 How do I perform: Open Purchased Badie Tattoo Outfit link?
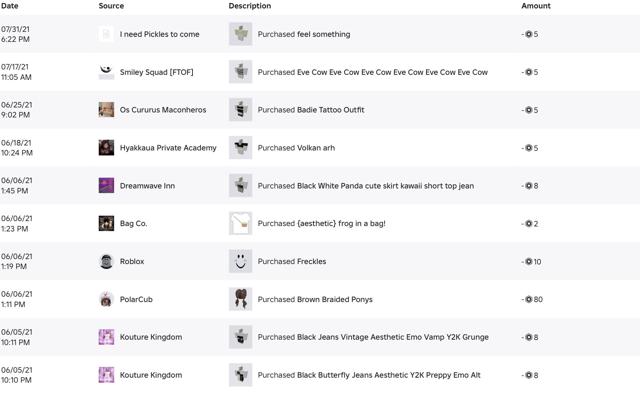(x=311, y=110)
